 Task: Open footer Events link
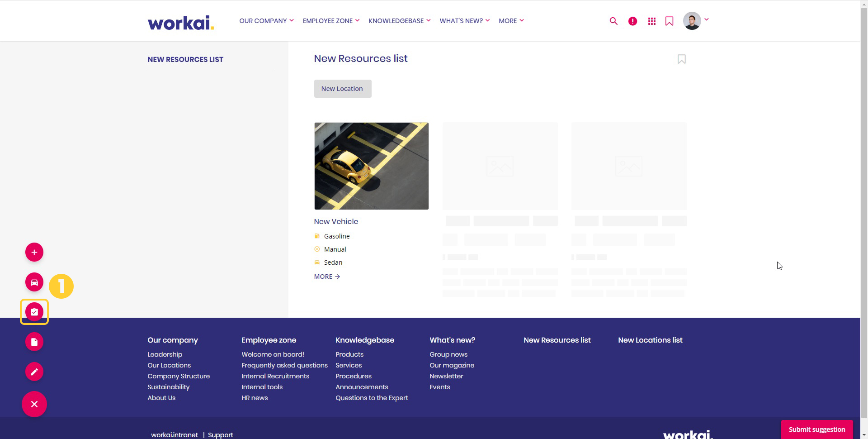tap(440, 387)
